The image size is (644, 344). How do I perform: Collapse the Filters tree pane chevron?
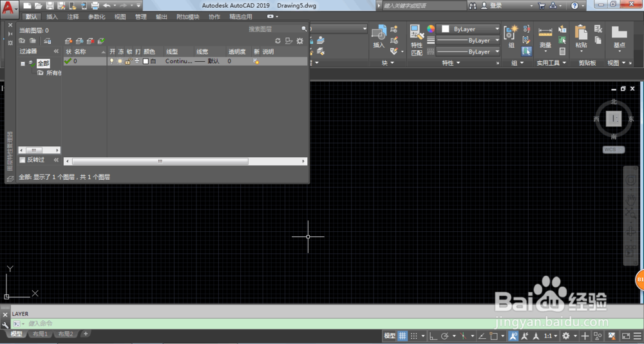click(56, 52)
